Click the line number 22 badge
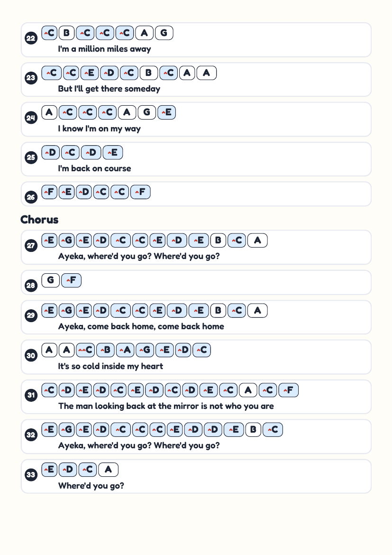 [x=31, y=38]
